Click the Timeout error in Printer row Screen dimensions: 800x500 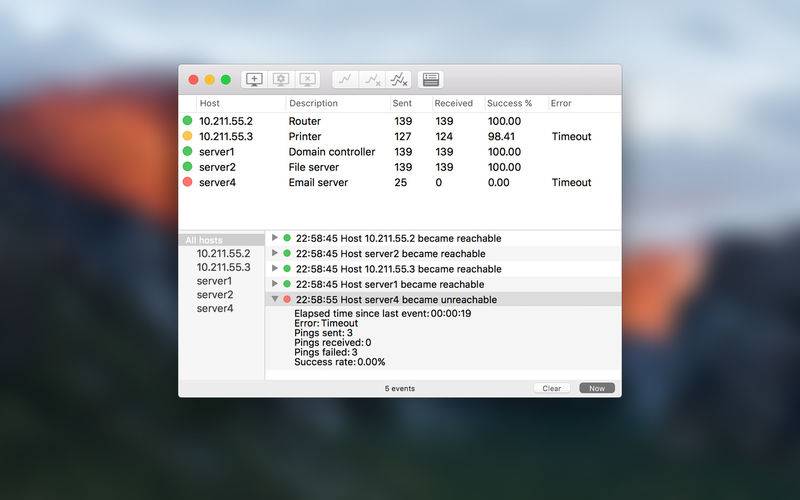tap(571, 136)
